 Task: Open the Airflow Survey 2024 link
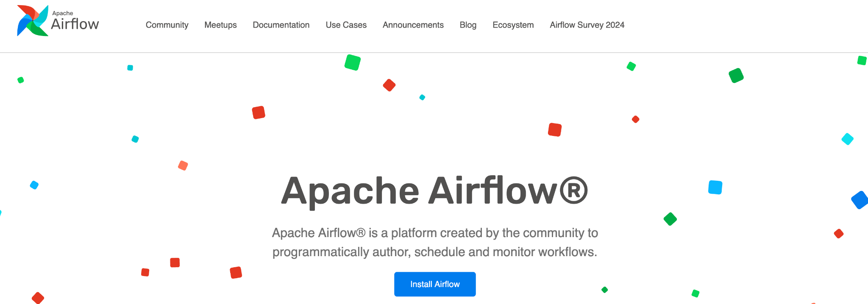[x=587, y=25]
